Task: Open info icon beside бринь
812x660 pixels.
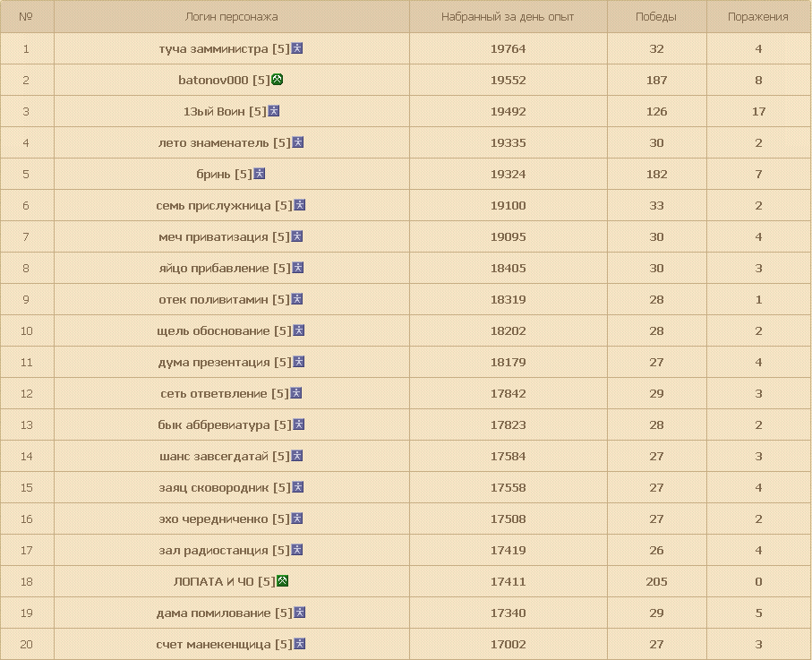Action: [x=259, y=174]
